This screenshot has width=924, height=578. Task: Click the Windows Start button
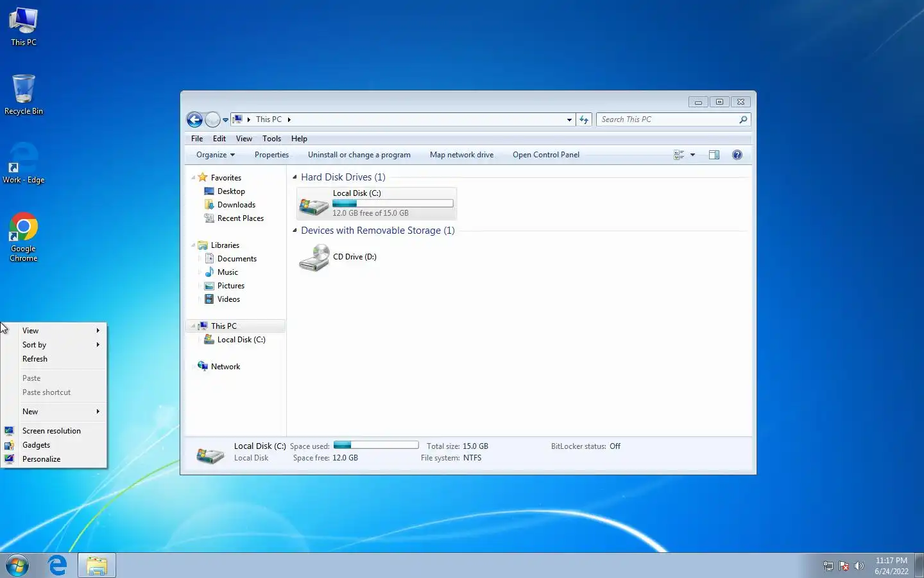[17, 566]
